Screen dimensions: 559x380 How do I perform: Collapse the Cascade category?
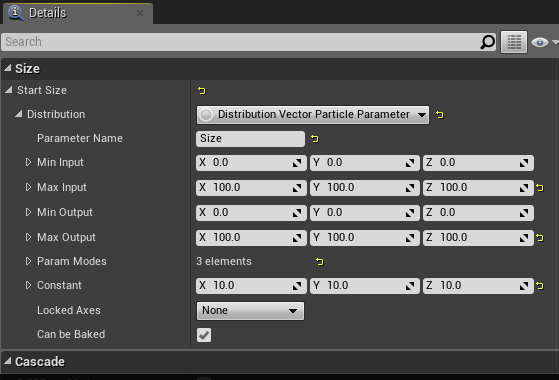[x=7, y=361]
